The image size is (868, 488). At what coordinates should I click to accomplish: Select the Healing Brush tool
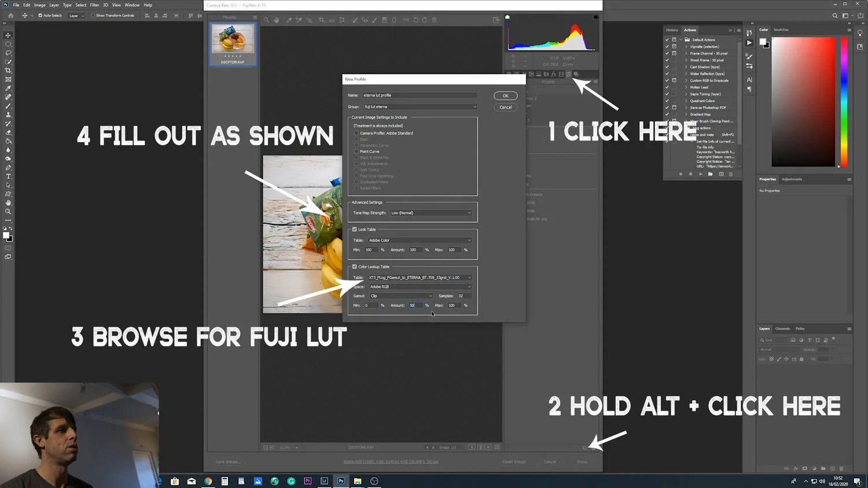[8, 97]
